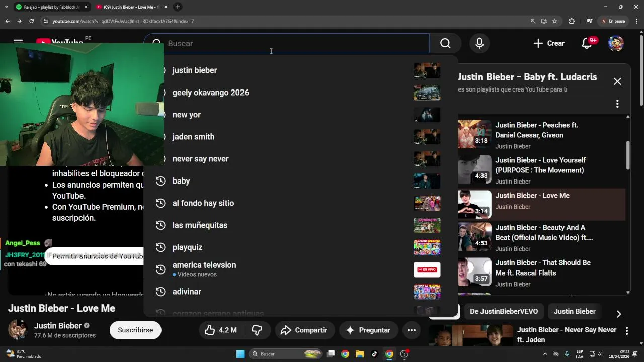644x362 pixels.
Task: Click the history icon next to playquiz
Action: (x=160, y=247)
